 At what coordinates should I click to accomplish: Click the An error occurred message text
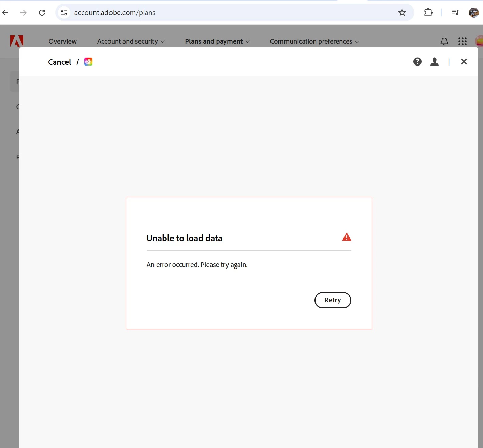click(197, 265)
